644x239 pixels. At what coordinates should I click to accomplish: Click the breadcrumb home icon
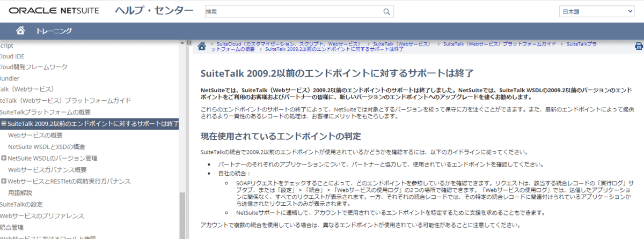point(202,46)
